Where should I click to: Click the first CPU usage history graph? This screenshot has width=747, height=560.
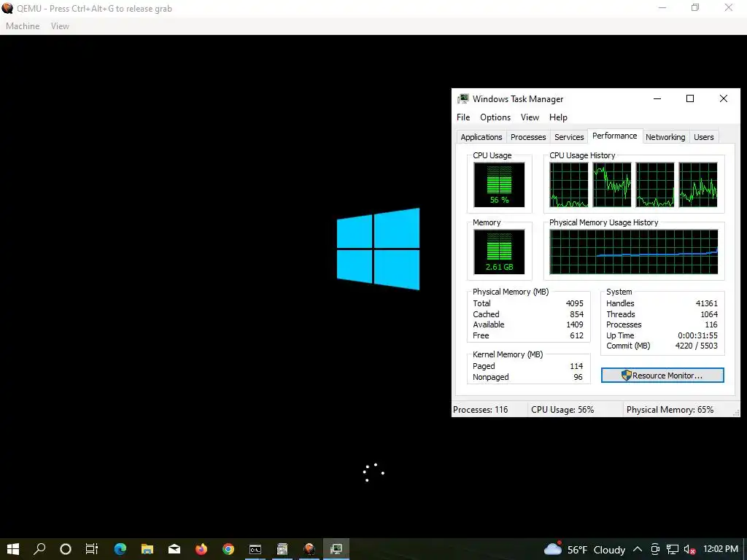point(568,184)
